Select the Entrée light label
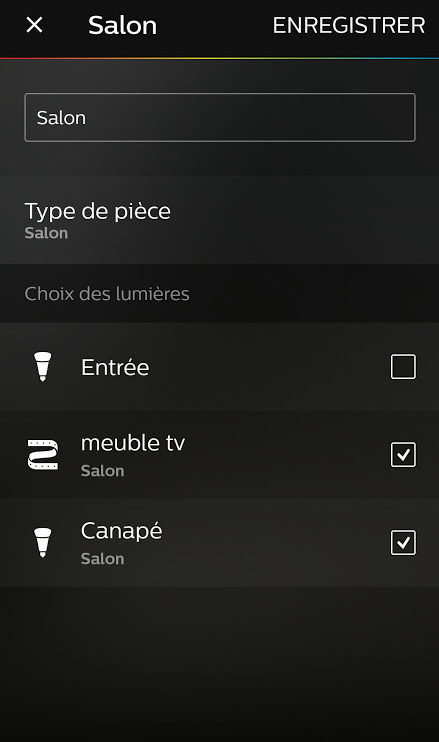Image resolution: width=439 pixels, height=742 pixels. point(115,367)
